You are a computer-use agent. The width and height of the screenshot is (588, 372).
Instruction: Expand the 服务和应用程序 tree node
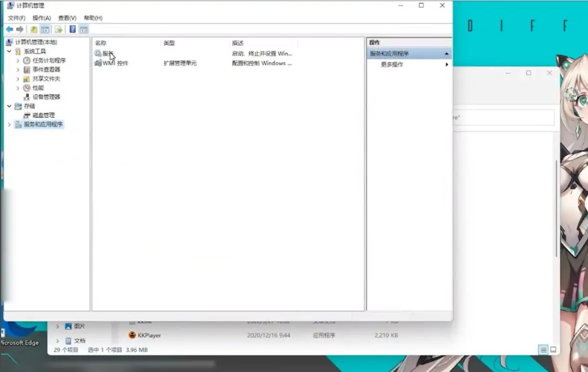9,125
